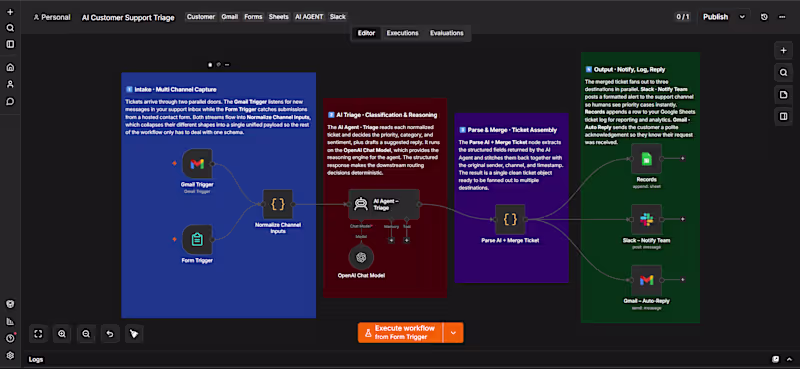
Task: Click the shield icon above the insights chart icon
Action: click(x=10, y=304)
